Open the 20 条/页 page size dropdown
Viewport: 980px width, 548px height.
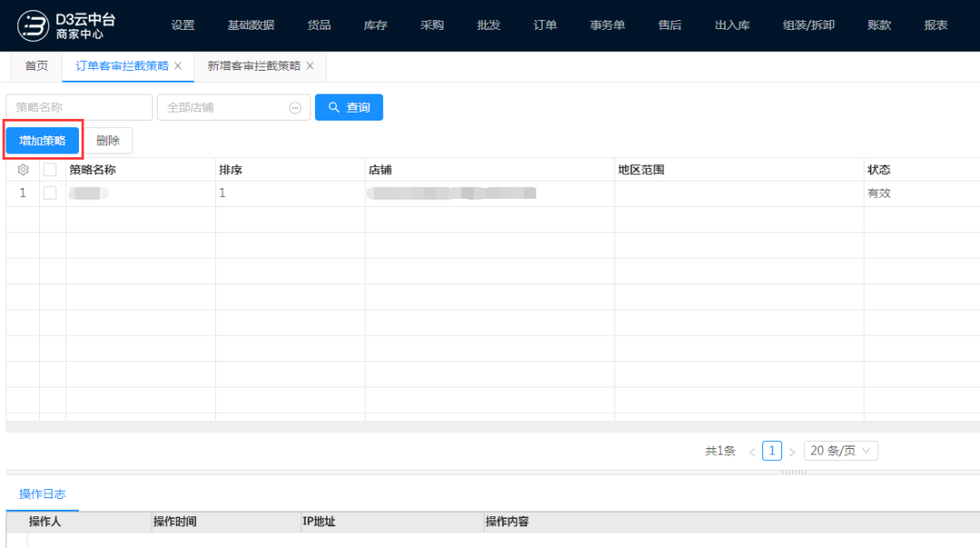coord(840,451)
